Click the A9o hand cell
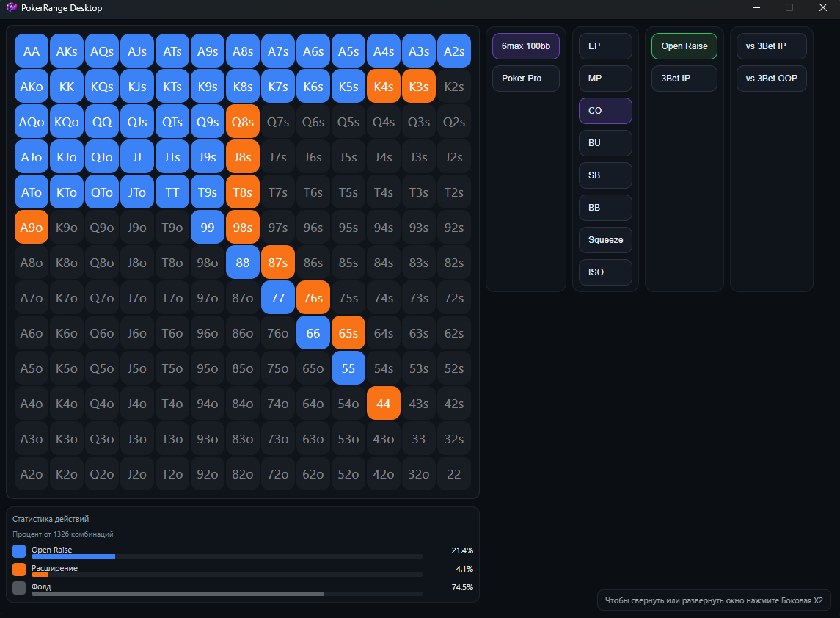The width and height of the screenshot is (840, 618). 32,228
